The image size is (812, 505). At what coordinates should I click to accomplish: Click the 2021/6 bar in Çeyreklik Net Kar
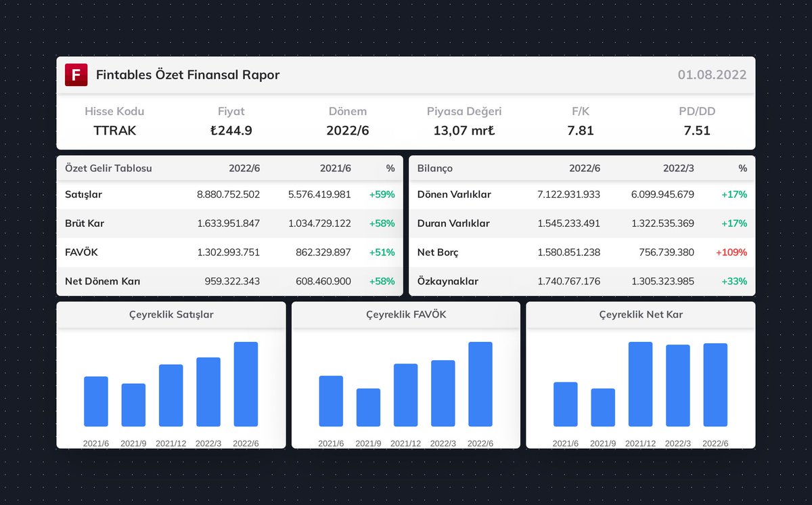pos(566,404)
